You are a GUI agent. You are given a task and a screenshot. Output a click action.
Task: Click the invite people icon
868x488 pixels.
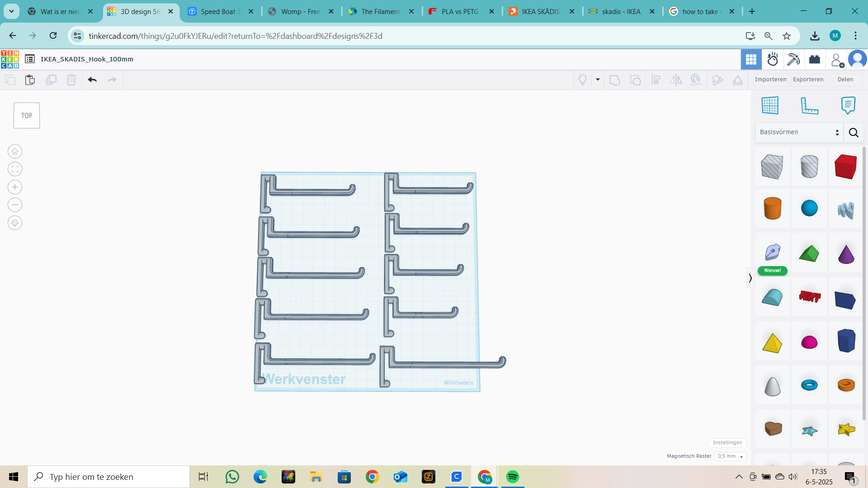tap(837, 60)
